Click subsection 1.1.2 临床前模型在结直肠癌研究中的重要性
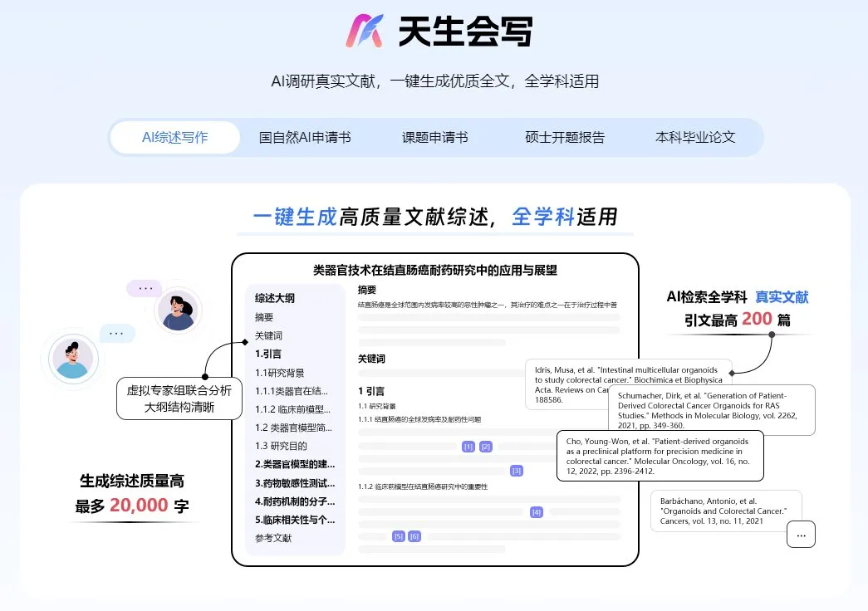This screenshot has width=868, height=611. coord(423,486)
